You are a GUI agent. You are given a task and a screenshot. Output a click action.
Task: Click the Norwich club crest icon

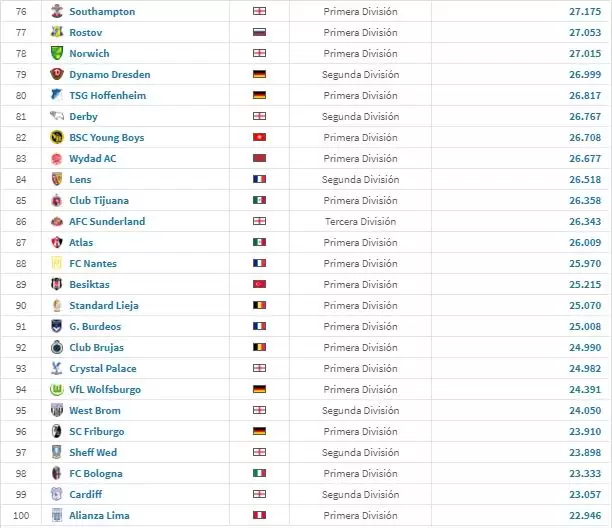pos(56,53)
